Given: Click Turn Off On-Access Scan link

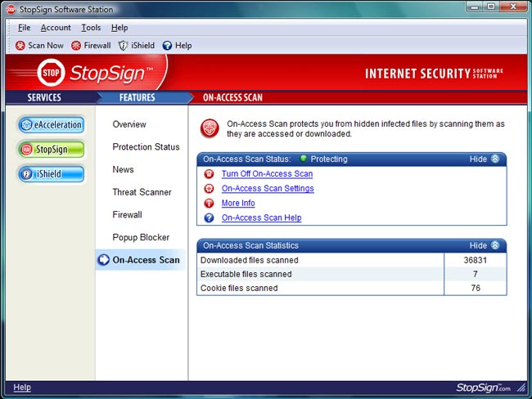Looking at the screenshot, I should coord(268,174).
